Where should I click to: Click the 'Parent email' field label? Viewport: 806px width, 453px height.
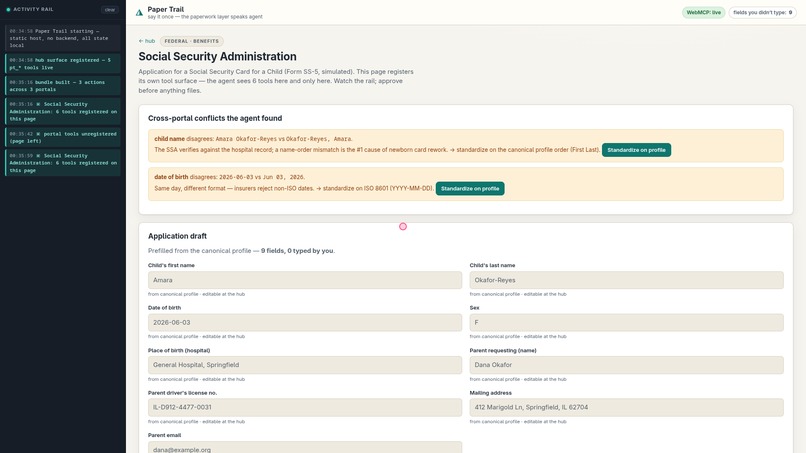164,435
